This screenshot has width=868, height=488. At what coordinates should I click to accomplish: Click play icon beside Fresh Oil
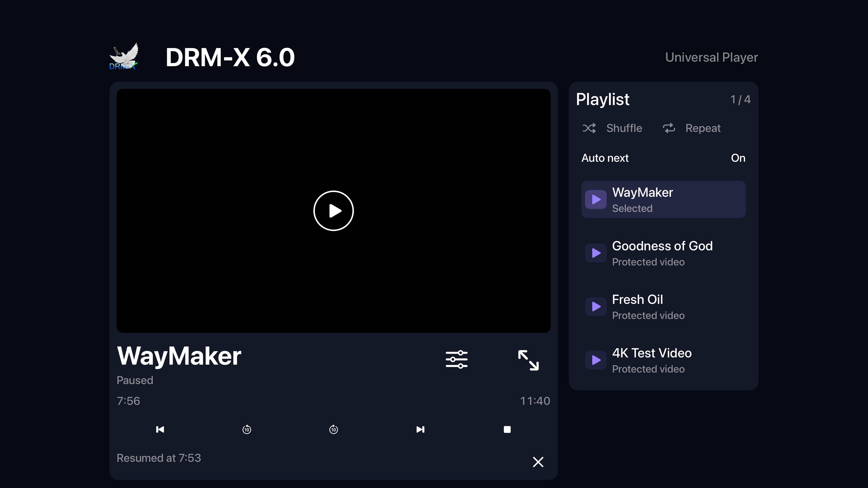[x=596, y=307]
